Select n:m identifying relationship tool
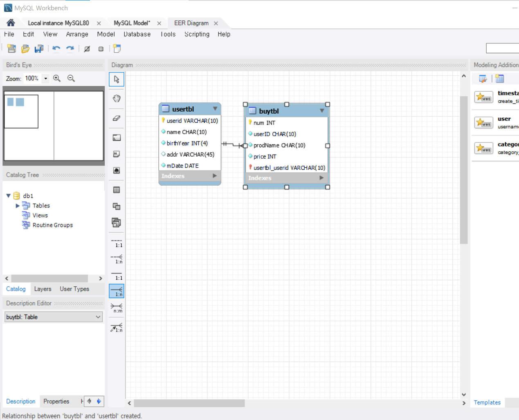519x420 pixels. (117, 308)
